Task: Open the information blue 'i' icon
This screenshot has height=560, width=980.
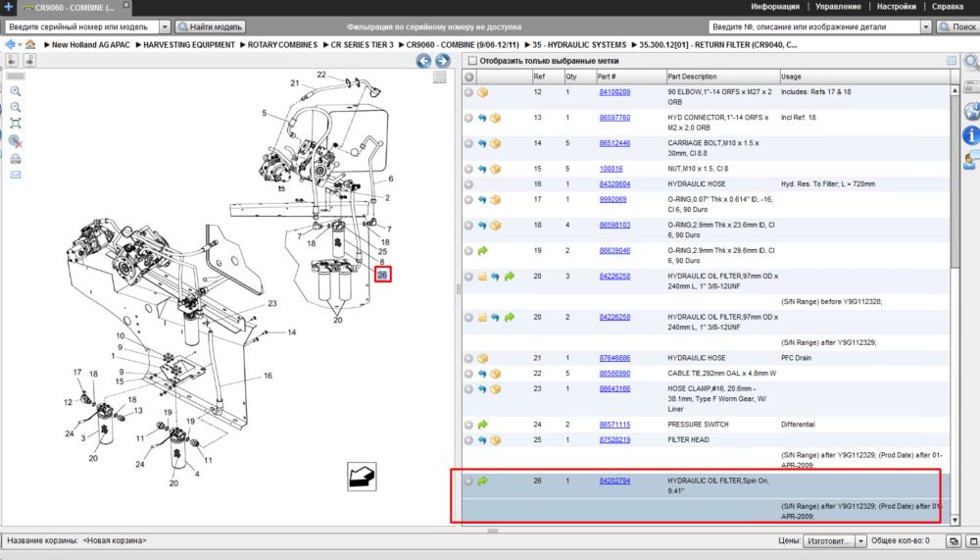Action: click(x=972, y=134)
